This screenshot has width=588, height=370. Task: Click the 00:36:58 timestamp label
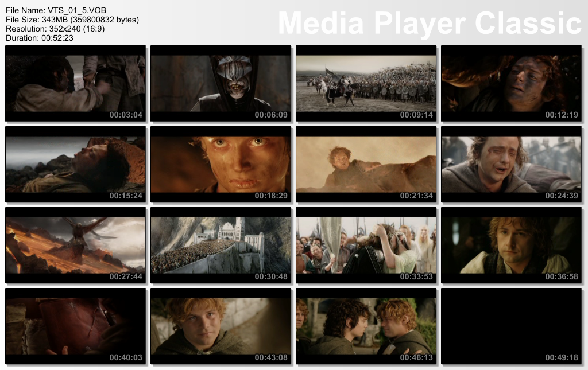(562, 276)
